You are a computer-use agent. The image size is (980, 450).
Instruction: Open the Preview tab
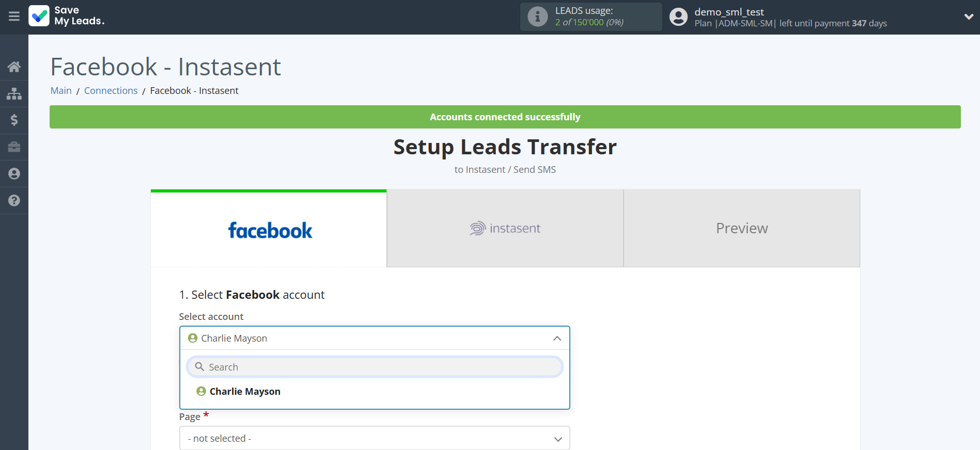coord(741,229)
